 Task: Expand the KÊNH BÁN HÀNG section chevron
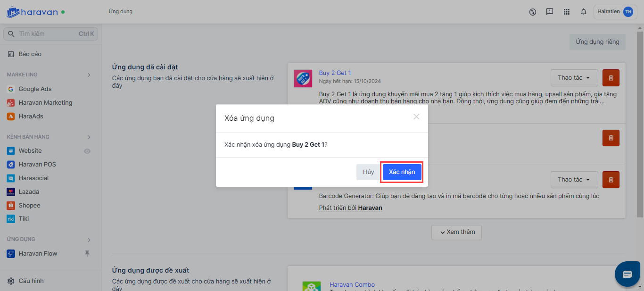(89, 137)
